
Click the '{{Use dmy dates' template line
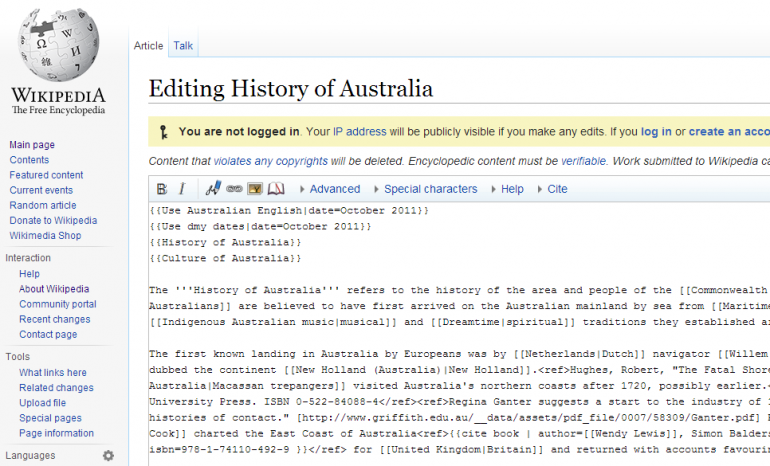(x=261, y=226)
